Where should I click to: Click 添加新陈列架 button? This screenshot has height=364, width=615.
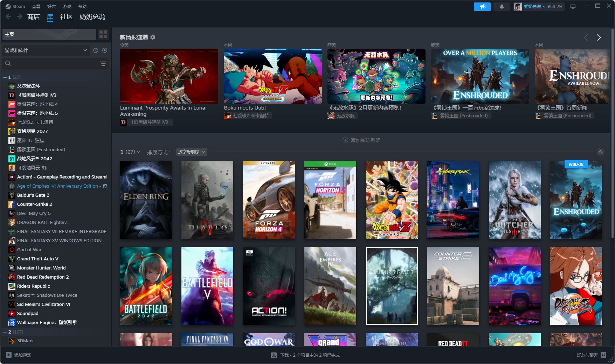point(361,140)
